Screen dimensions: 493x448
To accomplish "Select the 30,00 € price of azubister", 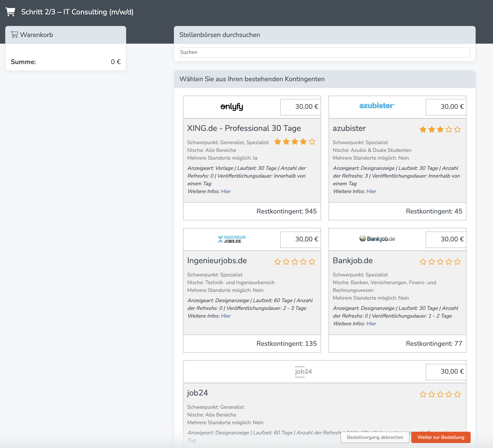I will point(446,107).
